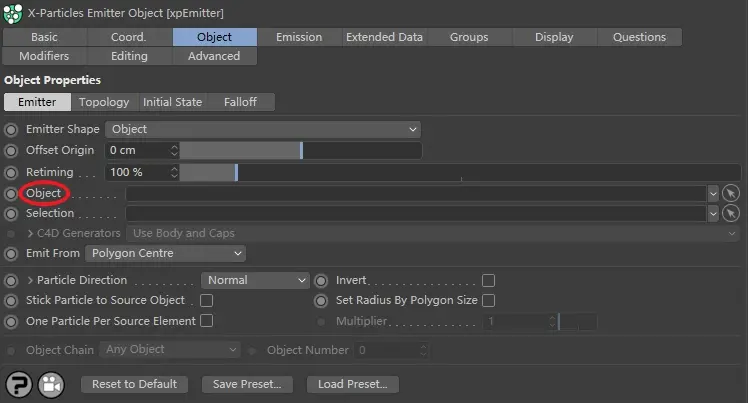748x403 pixels.
Task: Switch to the Display tab
Action: point(554,37)
